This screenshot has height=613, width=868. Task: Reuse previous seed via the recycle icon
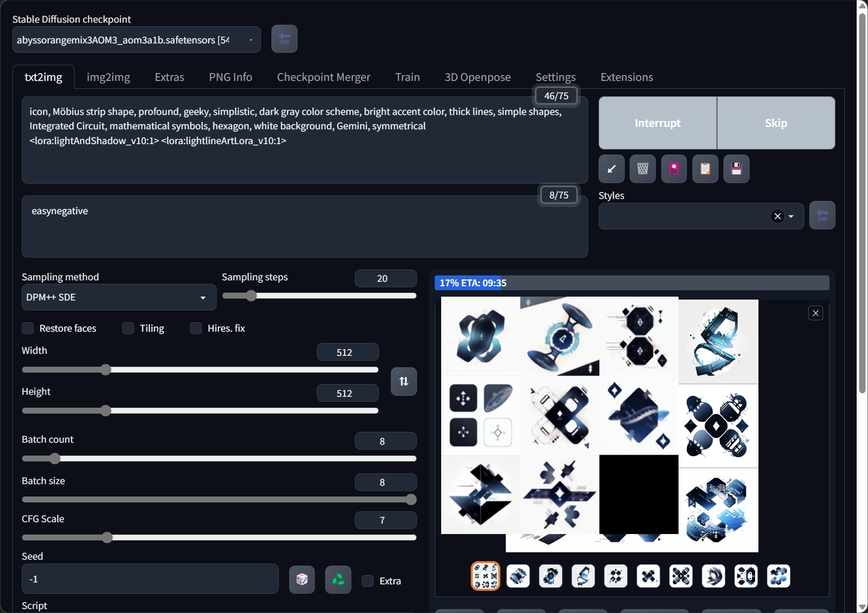pos(338,579)
